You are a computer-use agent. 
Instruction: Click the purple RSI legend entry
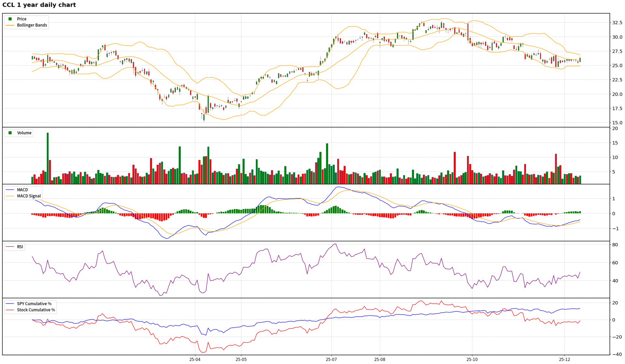[20, 247]
